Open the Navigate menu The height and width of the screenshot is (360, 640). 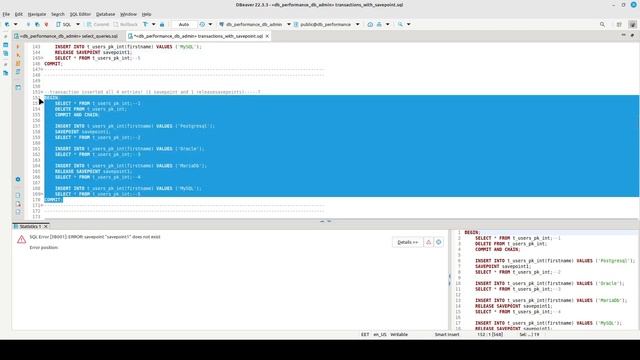click(x=37, y=14)
